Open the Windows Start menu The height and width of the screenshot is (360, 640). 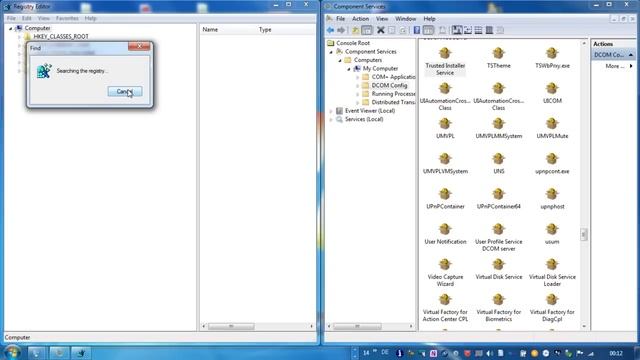(12, 352)
